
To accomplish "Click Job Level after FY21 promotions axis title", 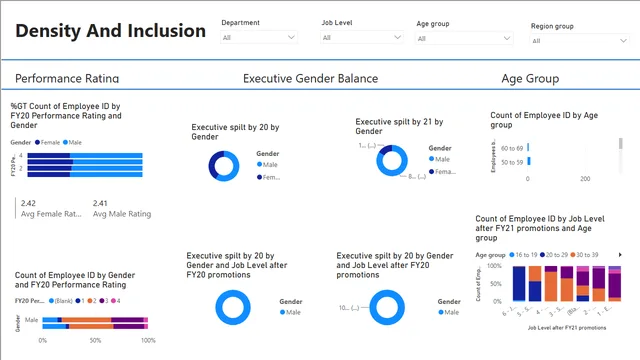I will coord(567,328).
